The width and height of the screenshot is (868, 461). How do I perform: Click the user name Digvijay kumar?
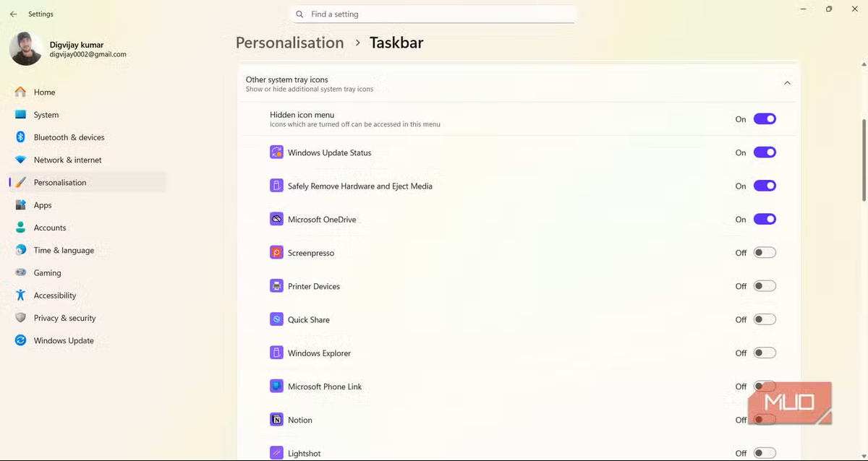[77, 45]
